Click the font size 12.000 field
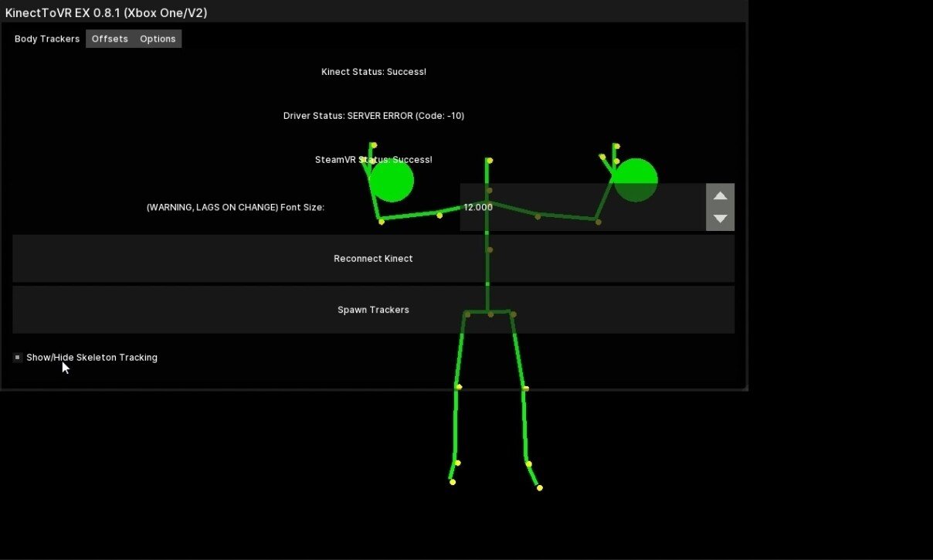The height and width of the screenshot is (560, 933). click(583, 207)
